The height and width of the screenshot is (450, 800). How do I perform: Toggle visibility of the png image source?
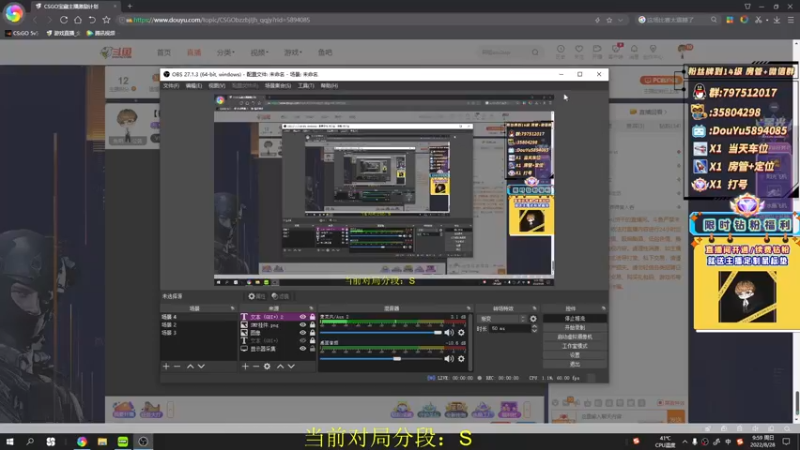(x=303, y=324)
